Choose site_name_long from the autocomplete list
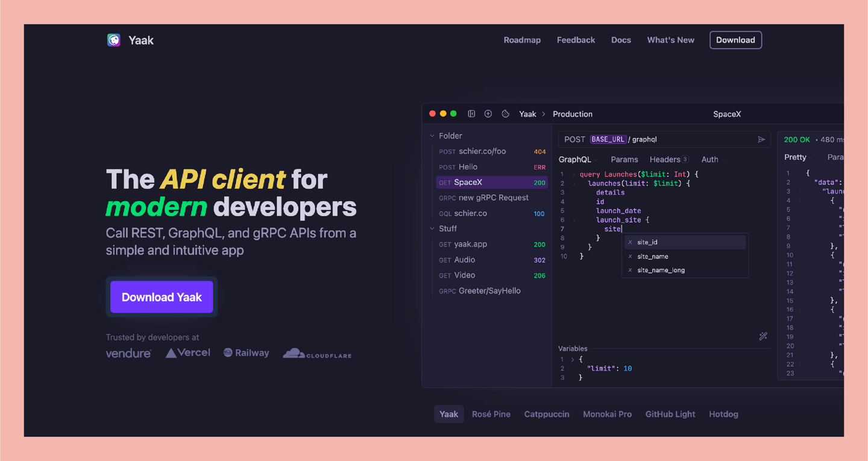The image size is (868, 461). 685,270
